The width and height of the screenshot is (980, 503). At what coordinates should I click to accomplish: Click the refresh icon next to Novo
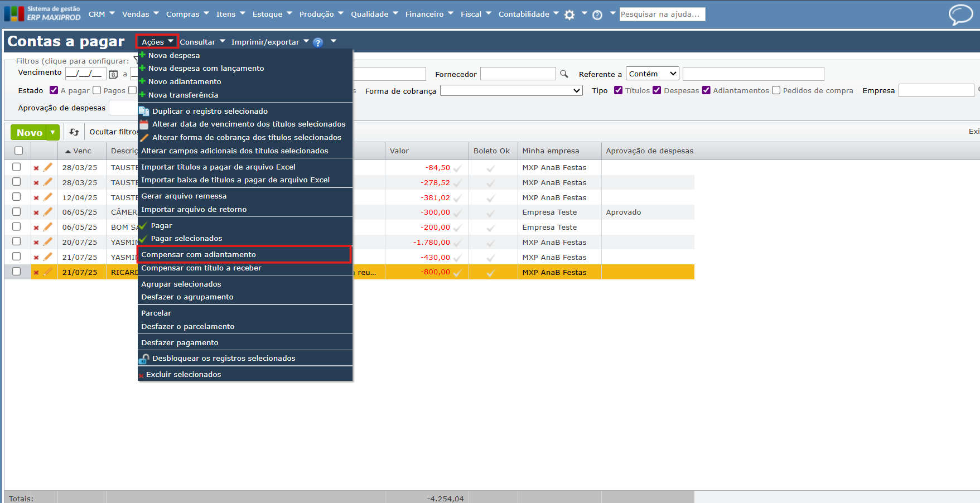pyautogui.click(x=74, y=132)
